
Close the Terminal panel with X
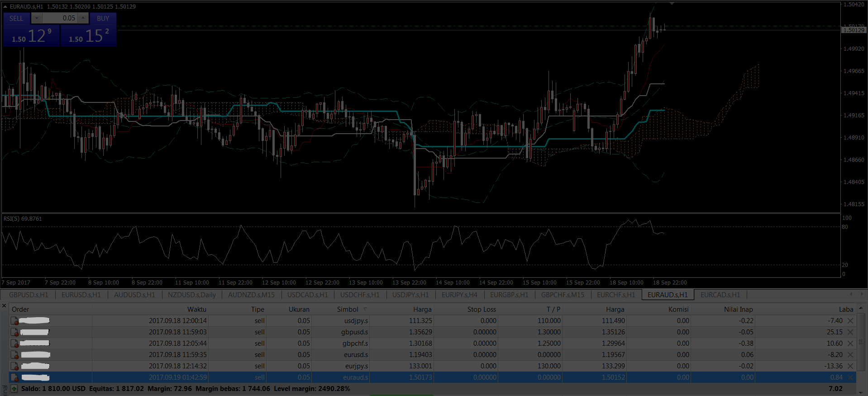[4, 306]
